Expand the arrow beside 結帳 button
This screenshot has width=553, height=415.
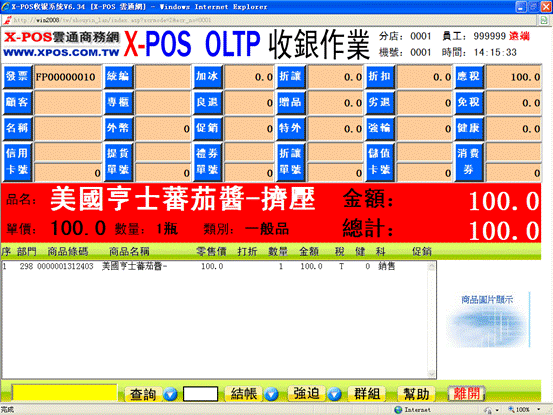271,394
